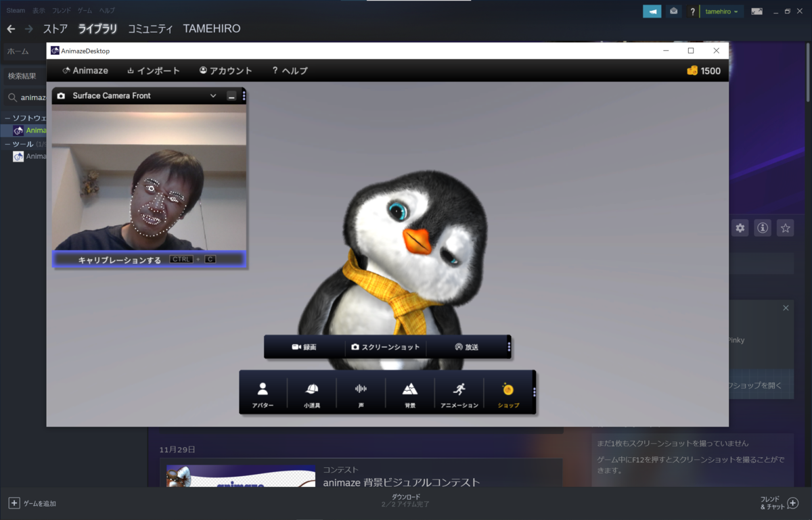Open the ゲーム menu in Steam window
The image size is (812, 520).
[x=85, y=11]
